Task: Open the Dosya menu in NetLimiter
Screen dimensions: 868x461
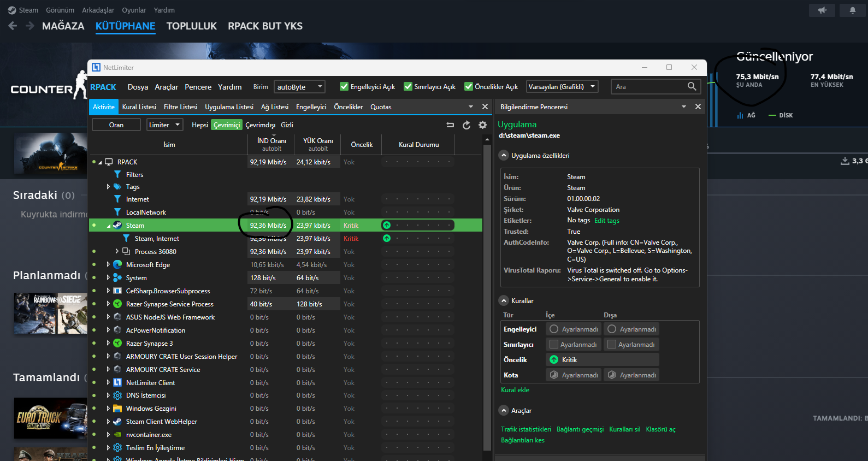Action: 138,87
